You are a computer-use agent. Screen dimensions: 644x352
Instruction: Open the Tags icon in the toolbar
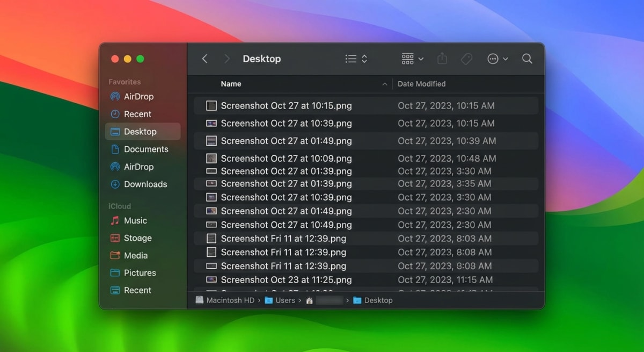(466, 59)
